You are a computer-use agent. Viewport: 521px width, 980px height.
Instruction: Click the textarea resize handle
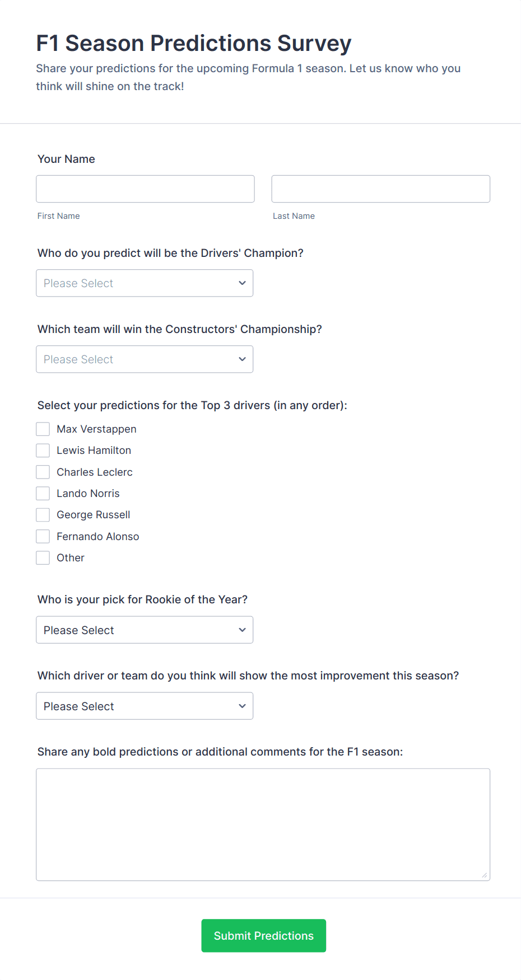coord(485,875)
